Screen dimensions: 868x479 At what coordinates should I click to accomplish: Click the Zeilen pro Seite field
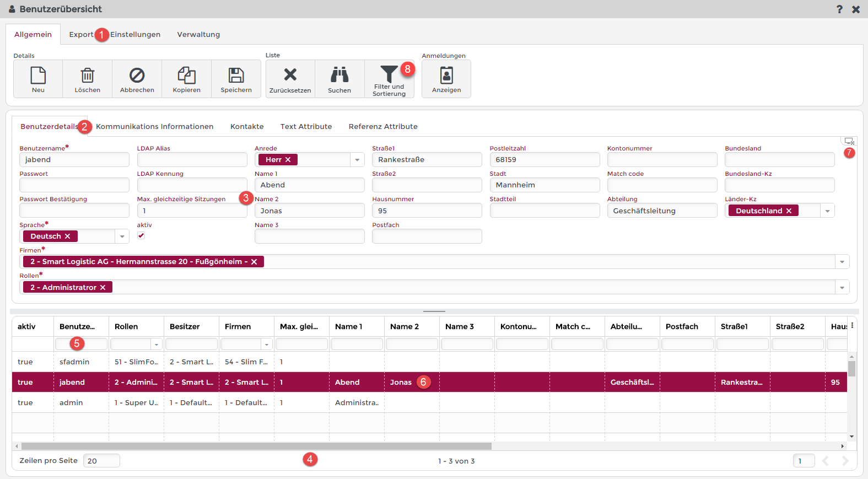(101, 461)
